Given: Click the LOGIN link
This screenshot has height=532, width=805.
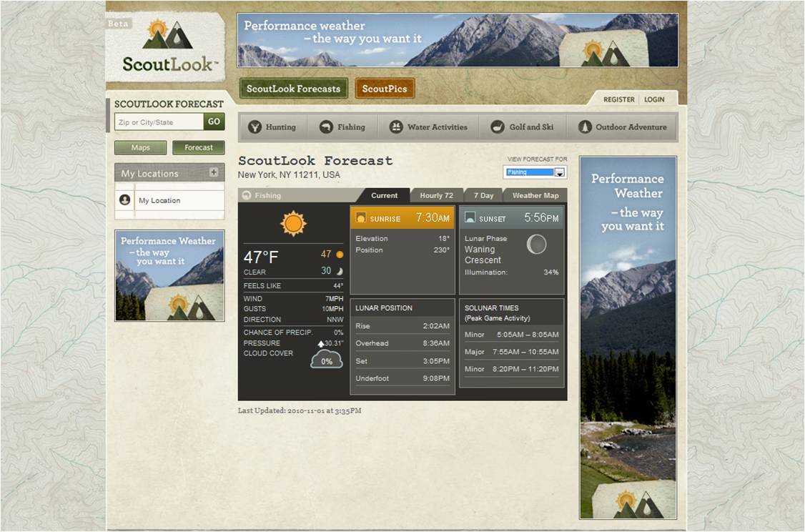Looking at the screenshot, I should tap(654, 99).
